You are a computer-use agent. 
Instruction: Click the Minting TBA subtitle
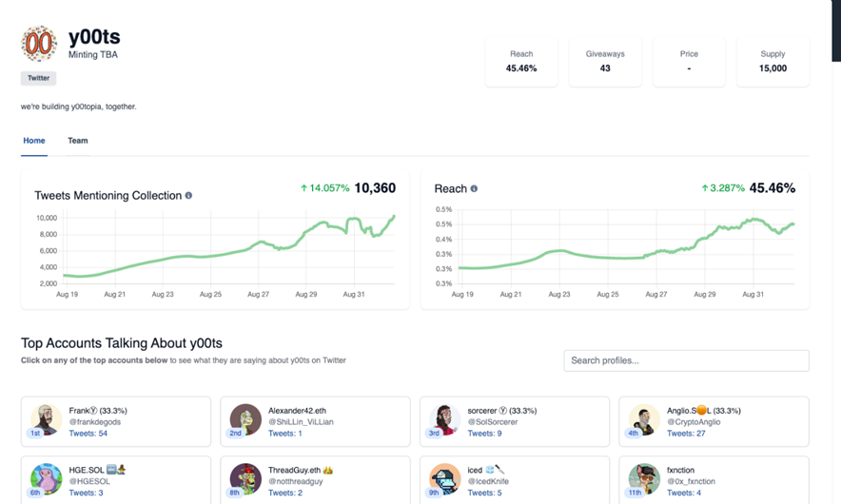click(x=93, y=55)
